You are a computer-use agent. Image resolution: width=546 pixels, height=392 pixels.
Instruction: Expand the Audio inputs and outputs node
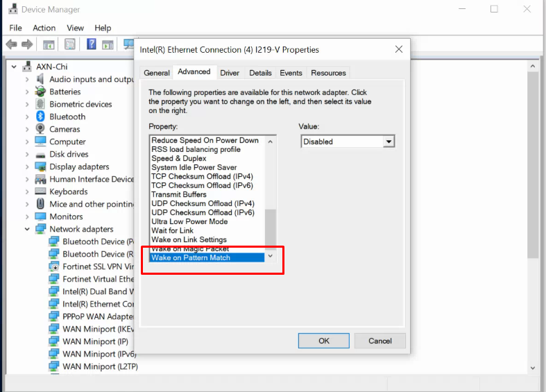(x=27, y=79)
